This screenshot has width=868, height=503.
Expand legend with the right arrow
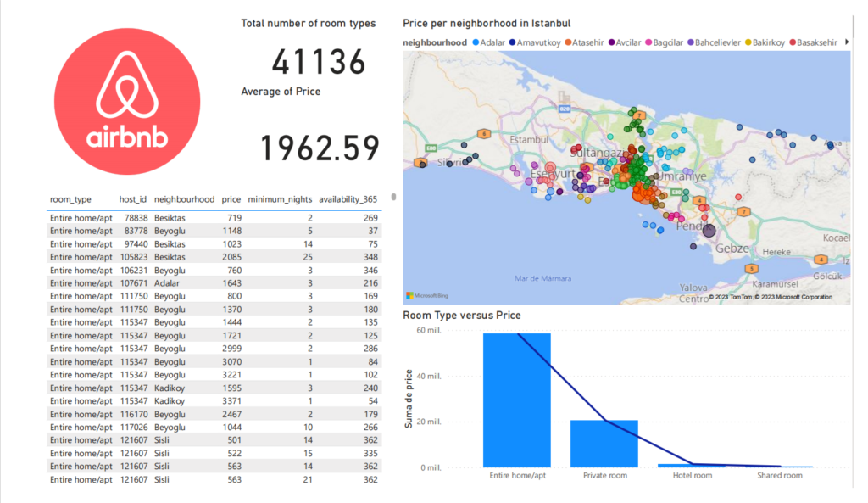(846, 42)
